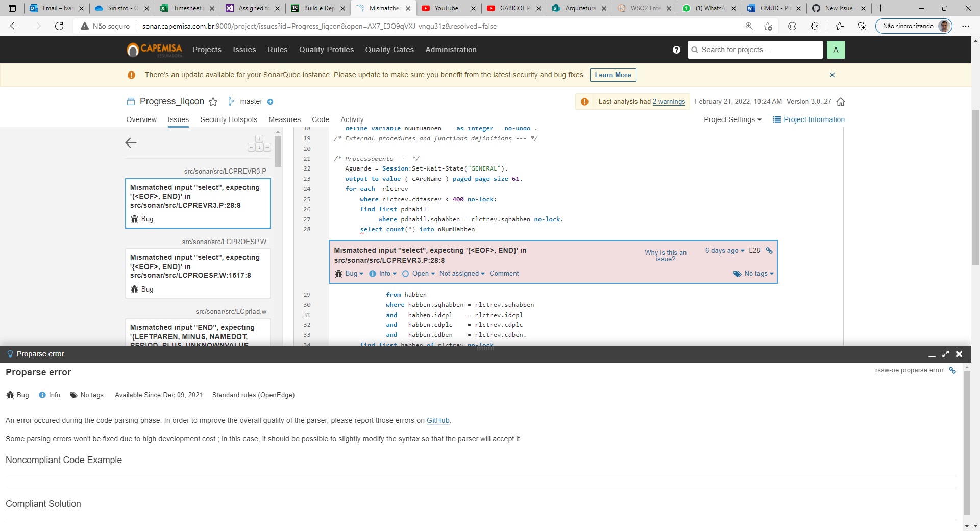Click the Project Information list icon
Screen dimensions: 980x531
(777, 119)
